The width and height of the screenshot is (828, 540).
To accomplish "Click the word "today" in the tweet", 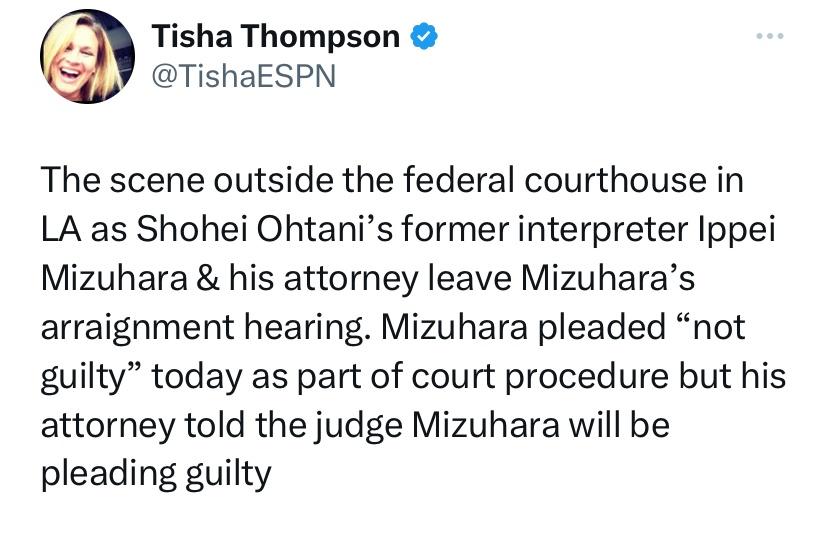I will tap(197, 378).
